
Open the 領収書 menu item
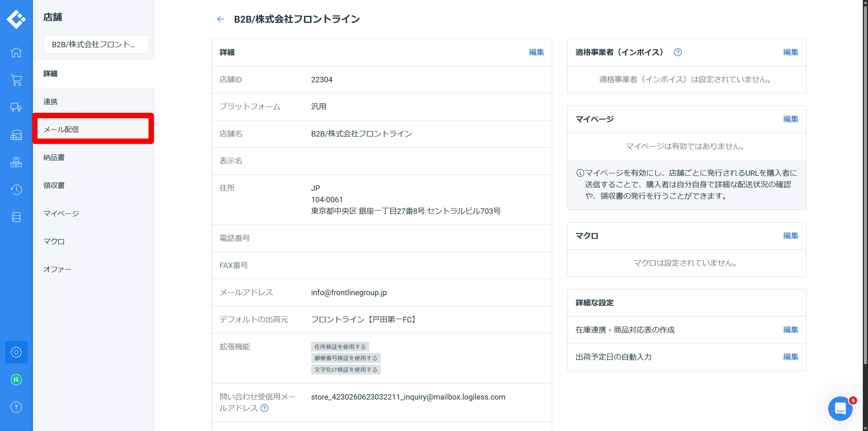click(94, 185)
